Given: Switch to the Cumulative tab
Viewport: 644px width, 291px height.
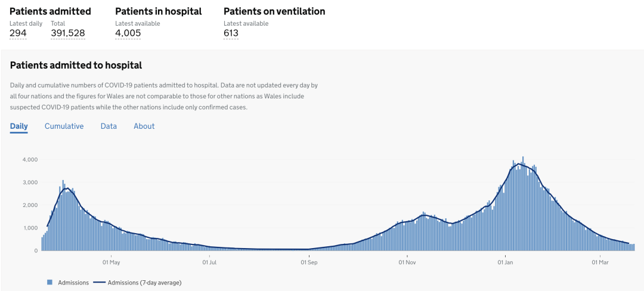Looking at the screenshot, I should click(x=64, y=126).
